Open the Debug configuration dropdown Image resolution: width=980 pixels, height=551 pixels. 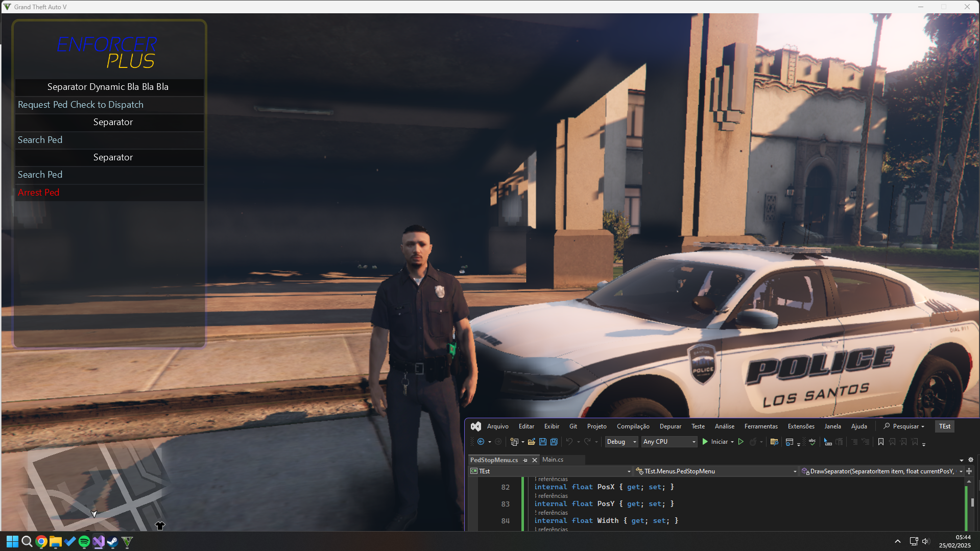coord(621,442)
